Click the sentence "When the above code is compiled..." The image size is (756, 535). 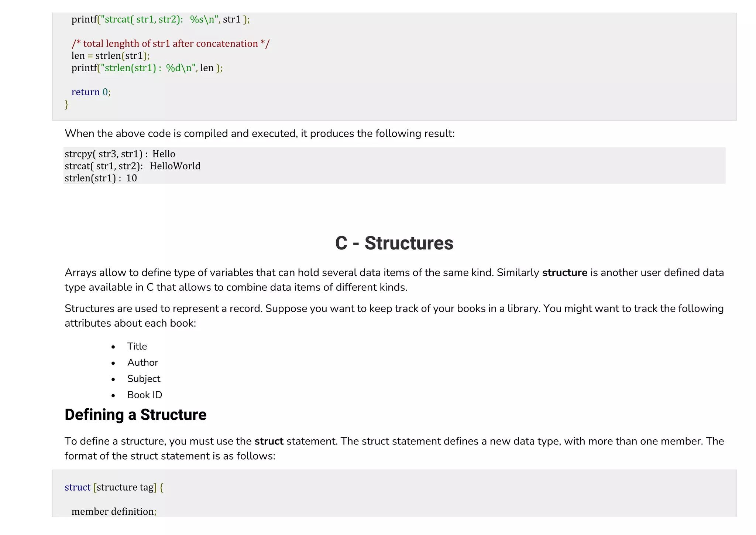point(260,133)
